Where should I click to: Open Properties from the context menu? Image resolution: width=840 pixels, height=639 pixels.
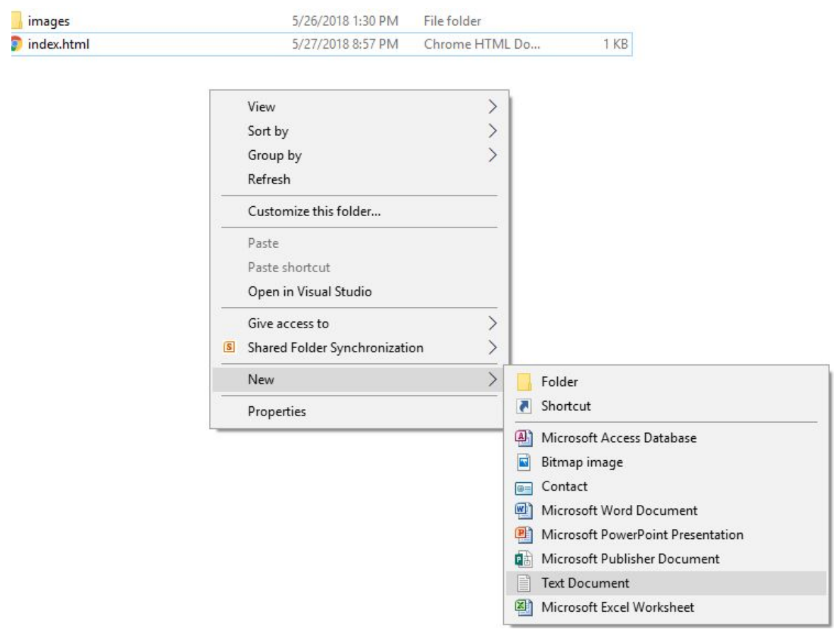277,412
